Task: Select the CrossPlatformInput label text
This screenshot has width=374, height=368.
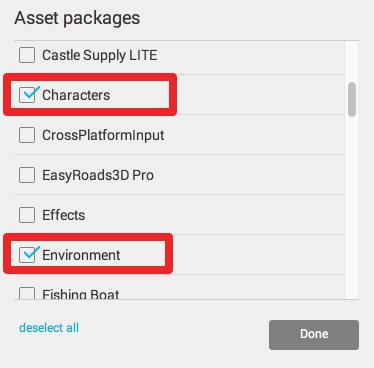Action: [x=103, y=135]
